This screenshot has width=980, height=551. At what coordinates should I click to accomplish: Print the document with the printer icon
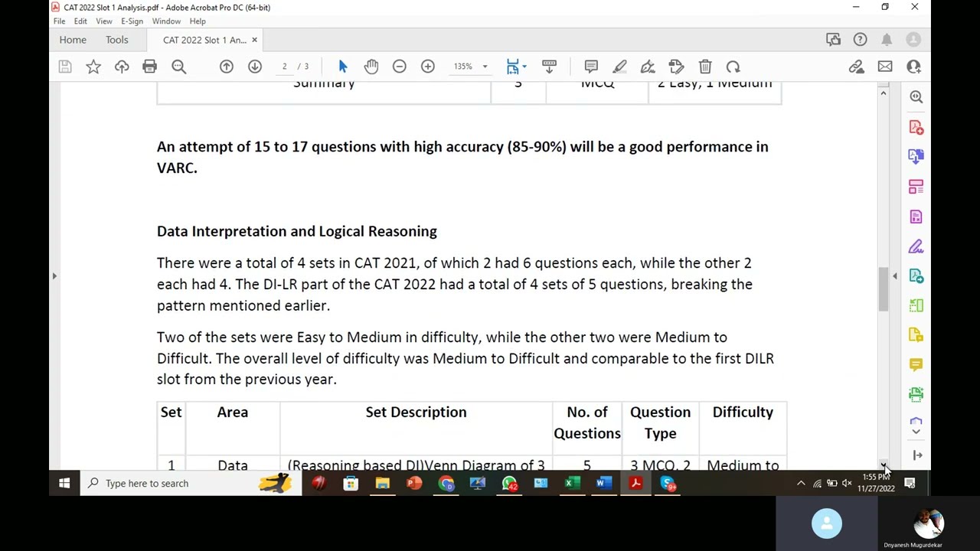pos(150,67)
